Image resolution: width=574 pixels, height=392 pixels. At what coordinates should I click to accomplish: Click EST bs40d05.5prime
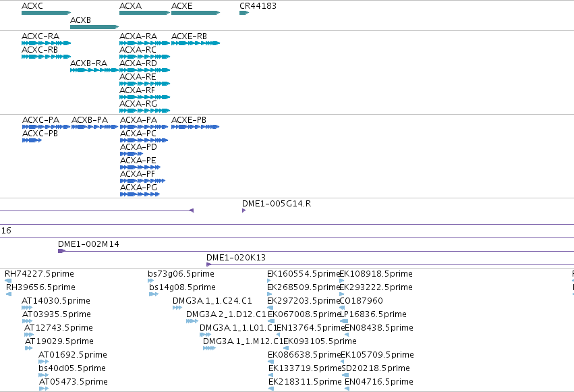point(43,375)
